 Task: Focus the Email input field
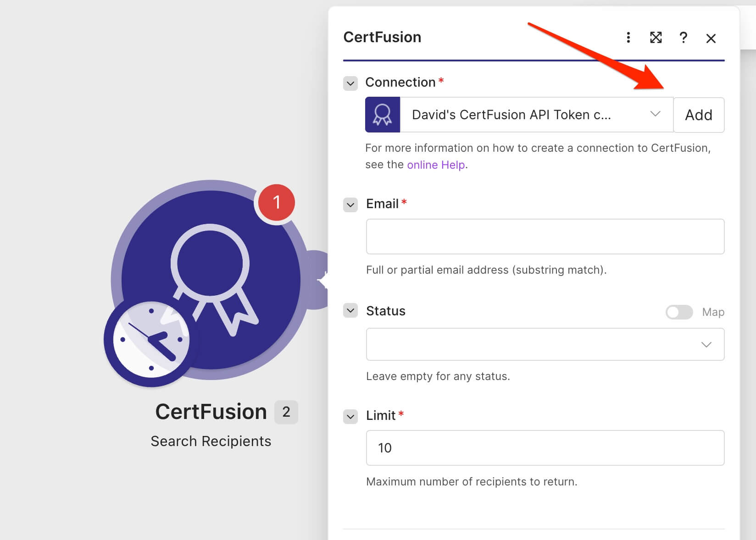pos(545,237)
